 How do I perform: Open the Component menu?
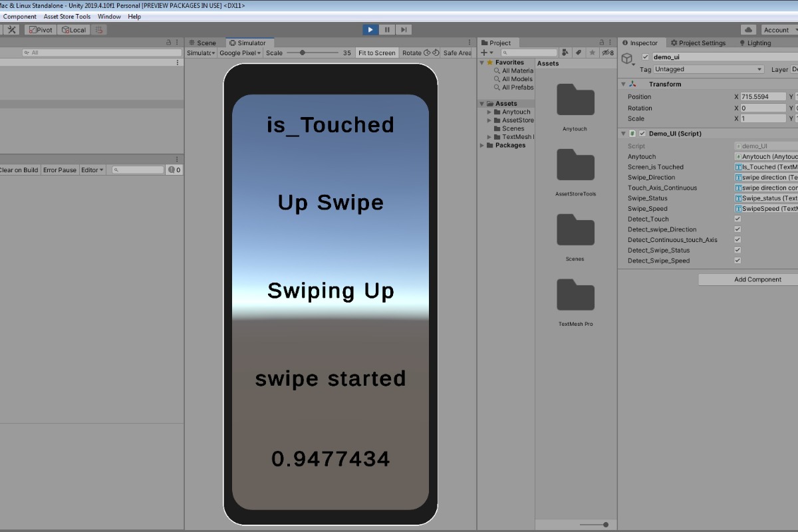tap(20, 16)
